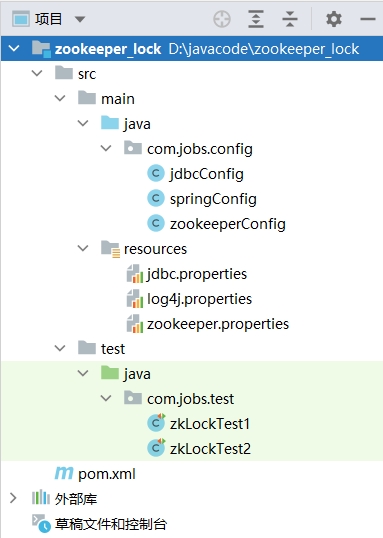Viewport: 383px width, 538px height.
Task: Collapse the java folder under main
Action: point(83,123)
